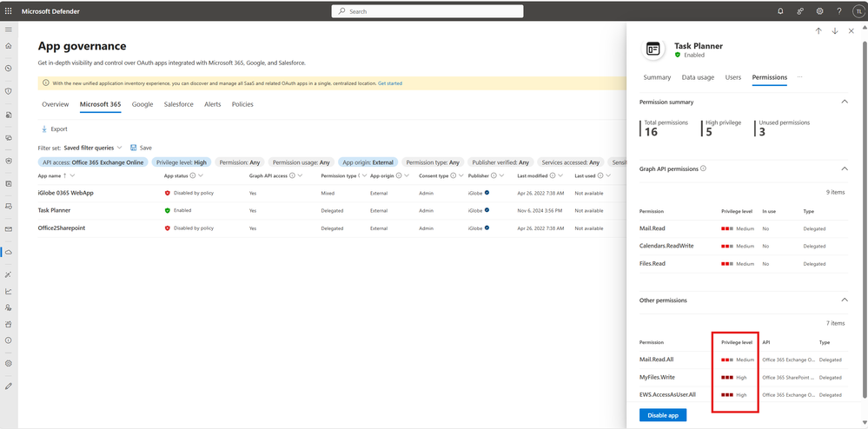The image size is (868, 429).
Task: Click the Permission usage Any filter pill
Action: (x=301, y=162)
